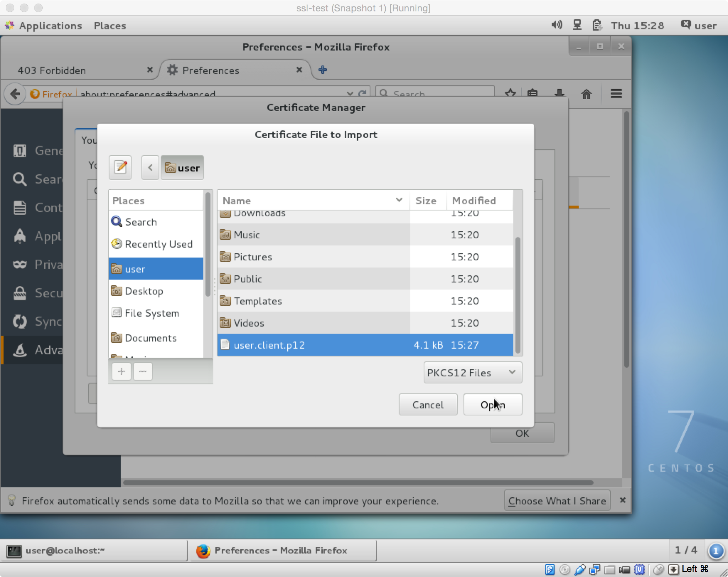Select the user.client.p12 file
This screenshot has height=577, width=728.
(x=365, y=345)
